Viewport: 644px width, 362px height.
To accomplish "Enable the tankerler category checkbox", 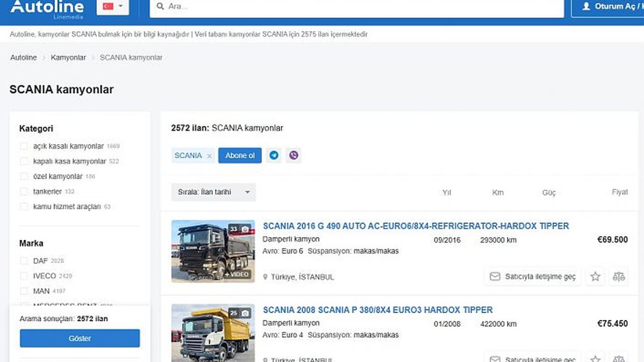I will coord(24,192).
